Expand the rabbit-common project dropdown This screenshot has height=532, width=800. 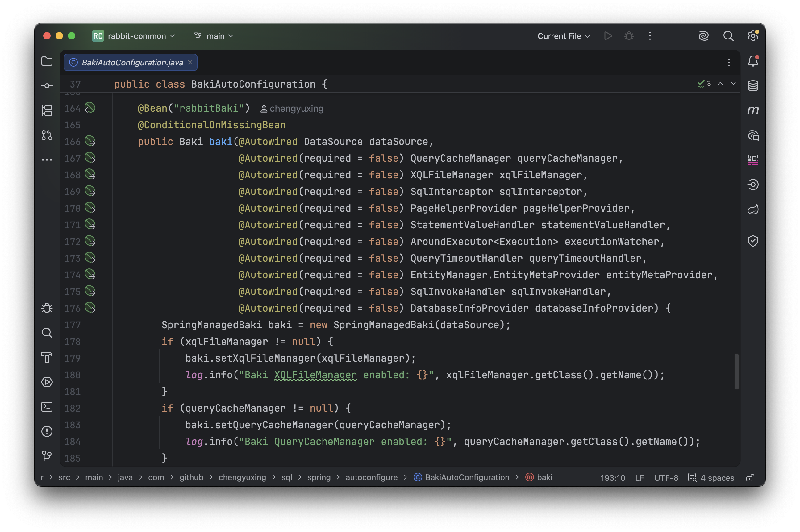(134, 36)
